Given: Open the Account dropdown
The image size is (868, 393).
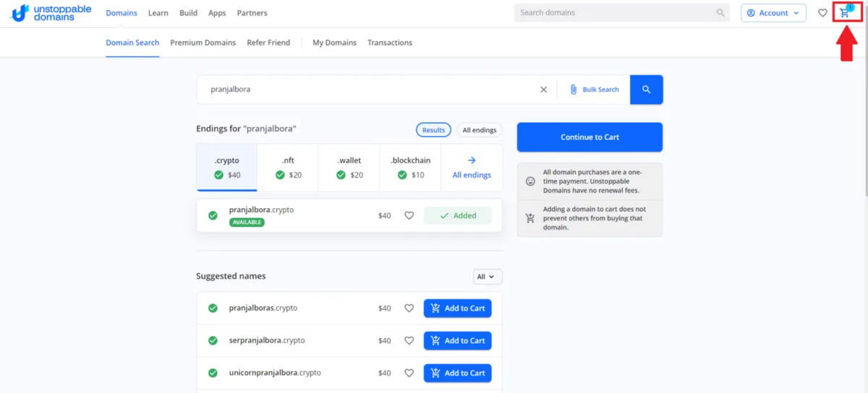Looking at the screenshot, I should pos(773,13).
